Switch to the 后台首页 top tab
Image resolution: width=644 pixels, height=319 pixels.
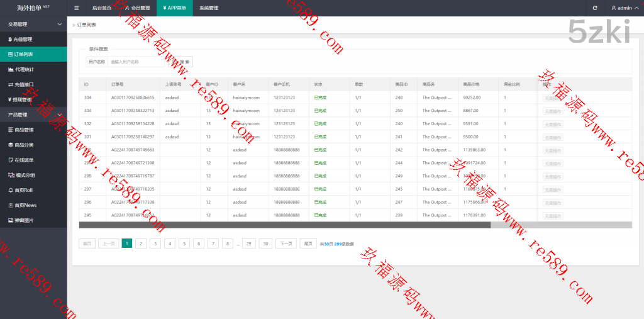point(101,8)
